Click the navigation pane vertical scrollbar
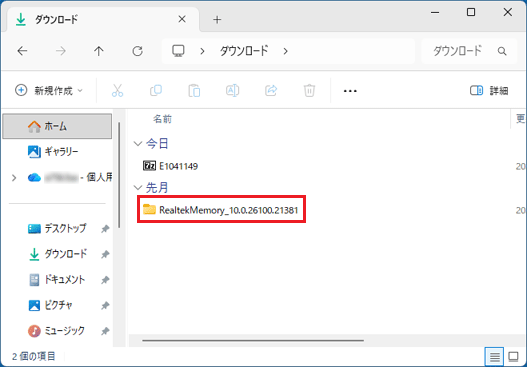The height and width of the screenshot is (367, 527). (x=119, y=175)
